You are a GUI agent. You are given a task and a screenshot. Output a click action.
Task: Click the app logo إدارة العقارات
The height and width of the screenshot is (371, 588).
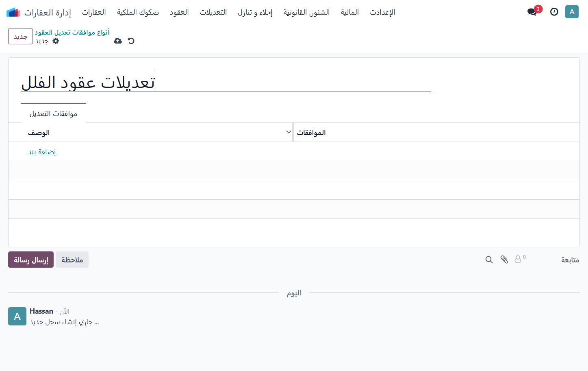click(x=39, y=12)
